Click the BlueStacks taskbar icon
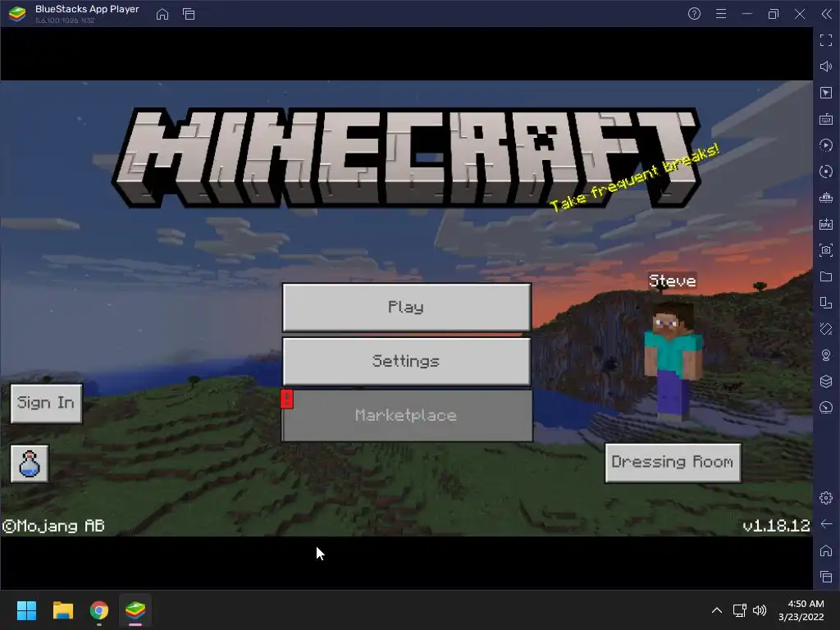The width and height of the screenshot is (840, 630). [135, 610]
